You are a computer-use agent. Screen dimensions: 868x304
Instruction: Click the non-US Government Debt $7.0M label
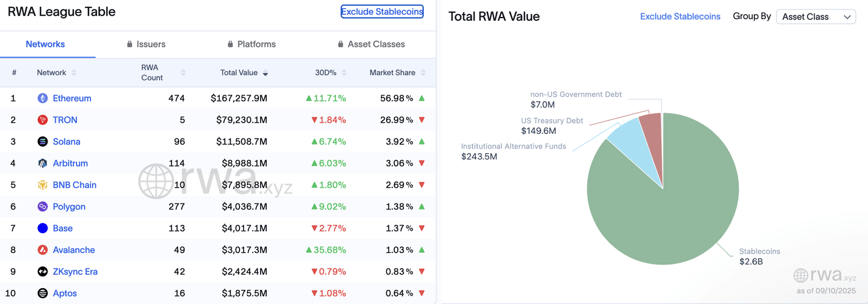pos(576,99)
